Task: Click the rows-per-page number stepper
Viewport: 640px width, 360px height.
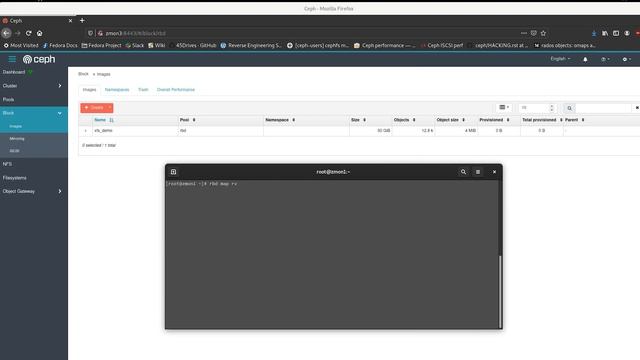Action: click(551, 108)
